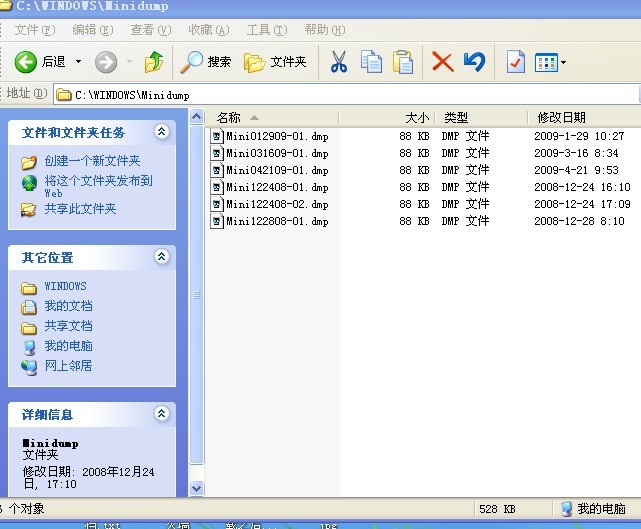The height and width of the screenshot is (529, 641).
Task: Click folder icon in address bar
Action: [64, 95]
